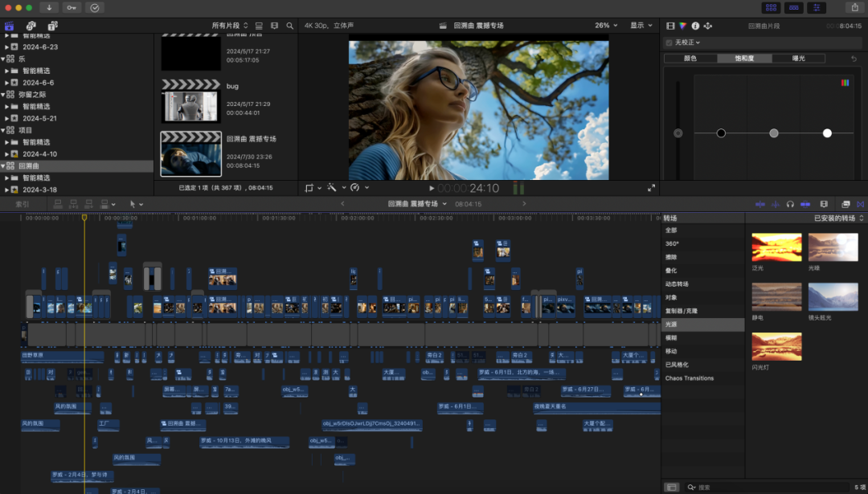Switch to the 曝光 tab
The image size is (868, 494).
coord(799,58)
